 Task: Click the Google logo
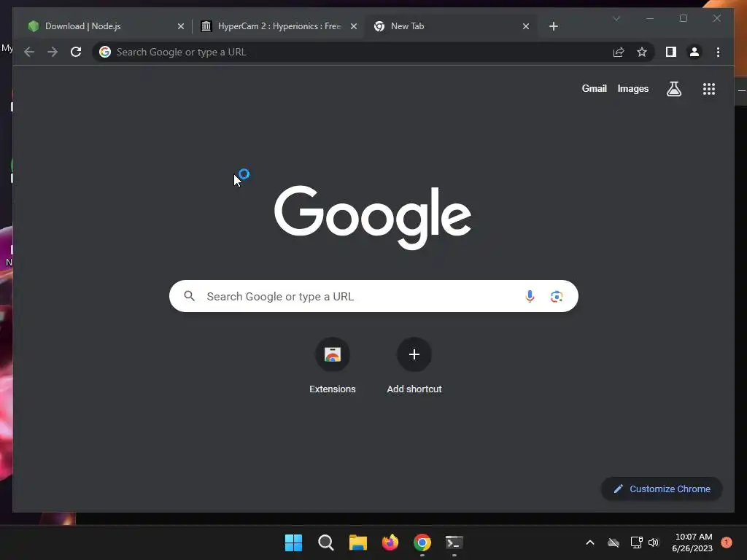373,217
